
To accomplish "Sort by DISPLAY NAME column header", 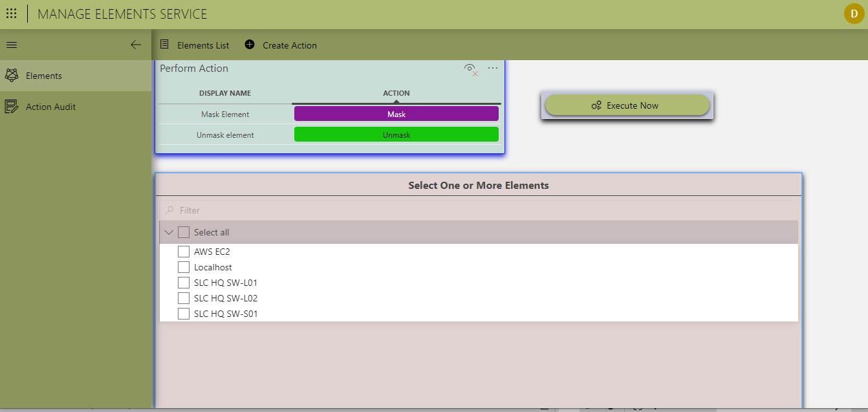I will coord(225,93).
